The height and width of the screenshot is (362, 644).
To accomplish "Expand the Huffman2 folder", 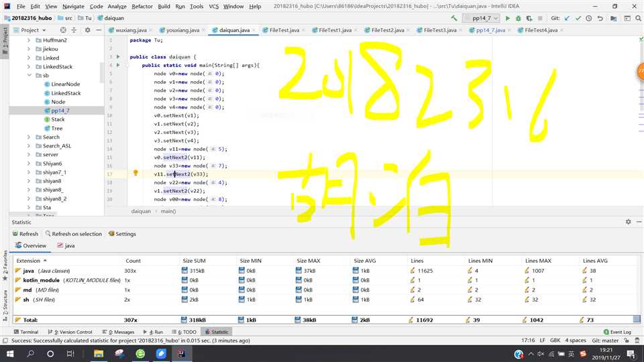I will (x=29, y=40).
